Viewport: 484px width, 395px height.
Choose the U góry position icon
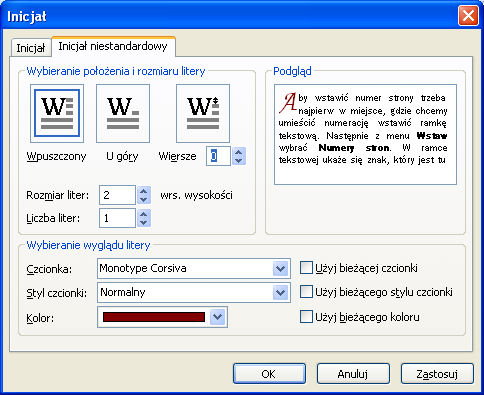123,113
